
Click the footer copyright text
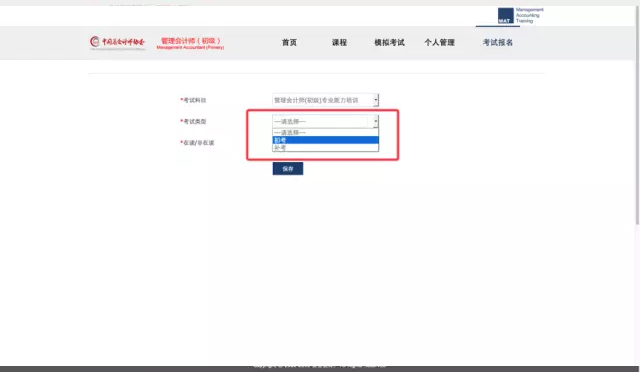[320, 365]
